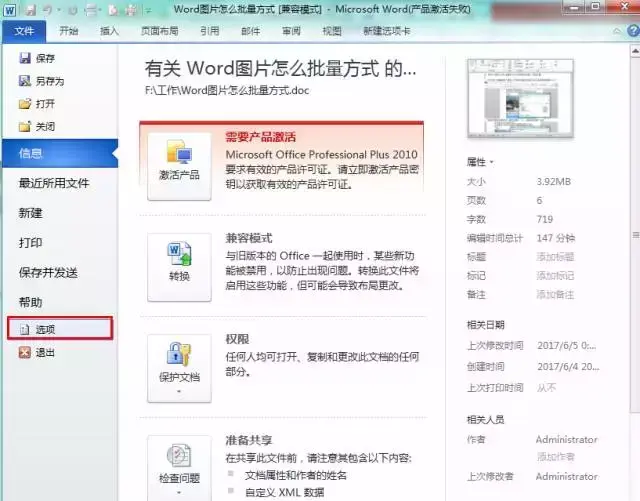The width and height of the screenshot is (640, 501).
Task: Click the created date 2017/6/4
Action: click(568, 366)
